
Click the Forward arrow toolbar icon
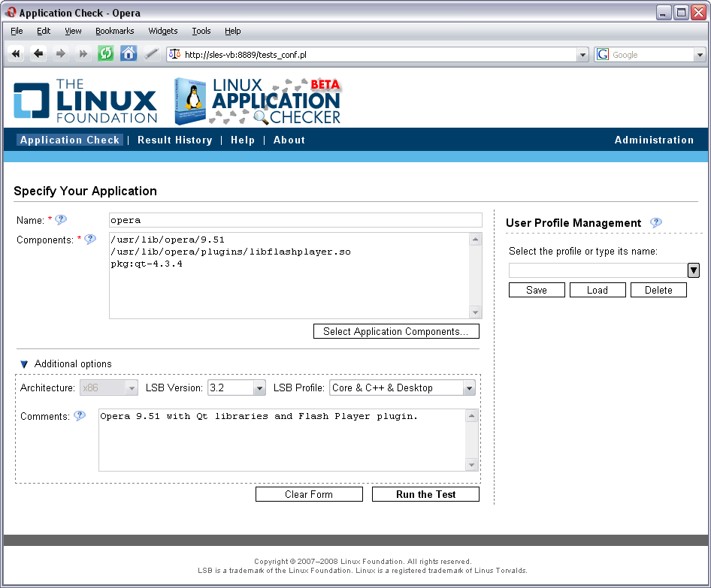pyautogui.click(x=60, y=54)
